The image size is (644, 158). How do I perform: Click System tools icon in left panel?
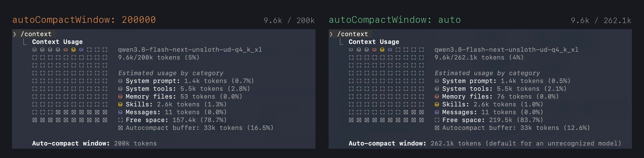coord(120,89)
